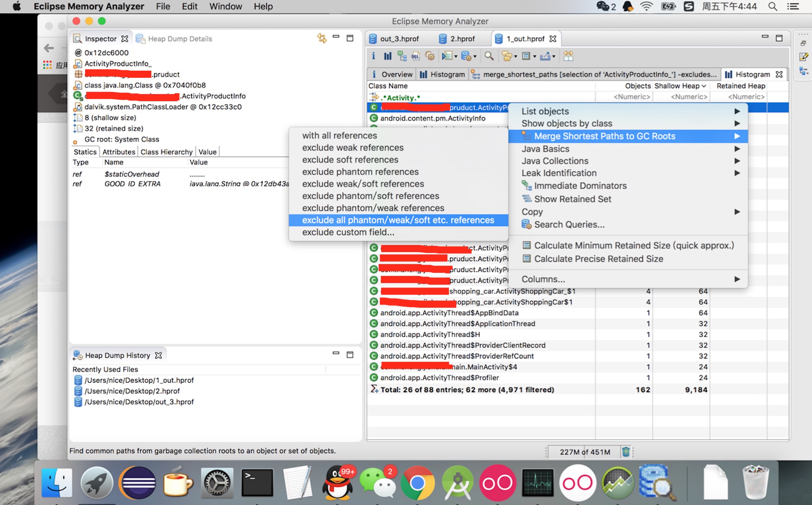This screenshot has height=505, width=812.
Task: Expand the Copy submenu
Action: (628, 212)
